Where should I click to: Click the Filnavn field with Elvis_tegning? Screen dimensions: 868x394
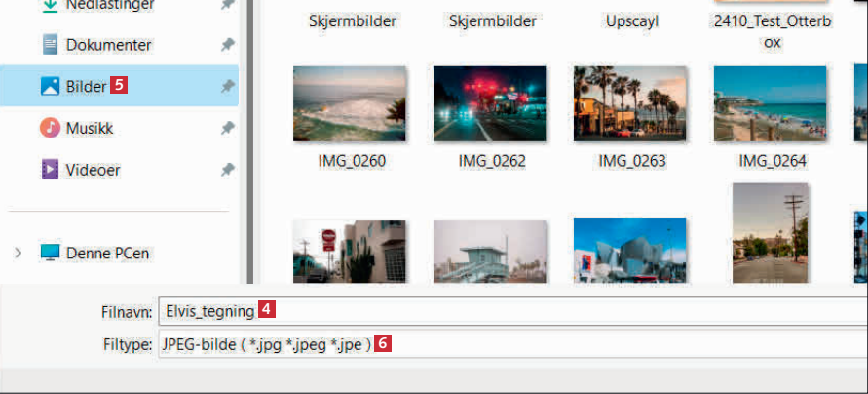[513, 311]
